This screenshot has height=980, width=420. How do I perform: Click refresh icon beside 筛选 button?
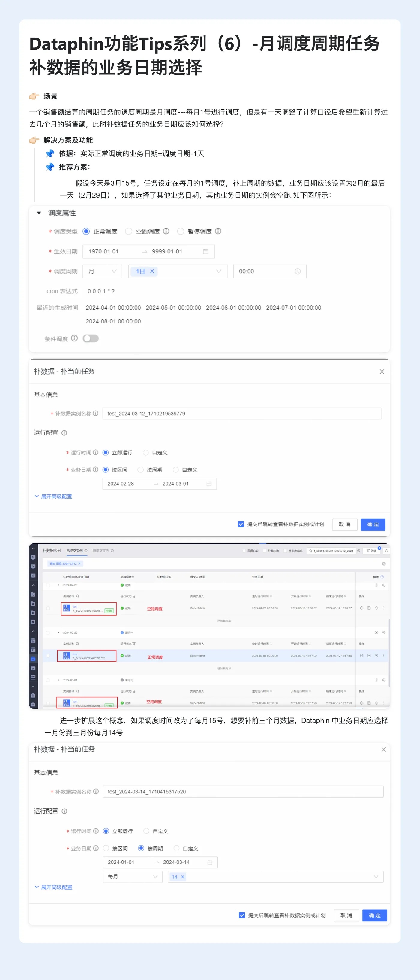pos(387,551)
